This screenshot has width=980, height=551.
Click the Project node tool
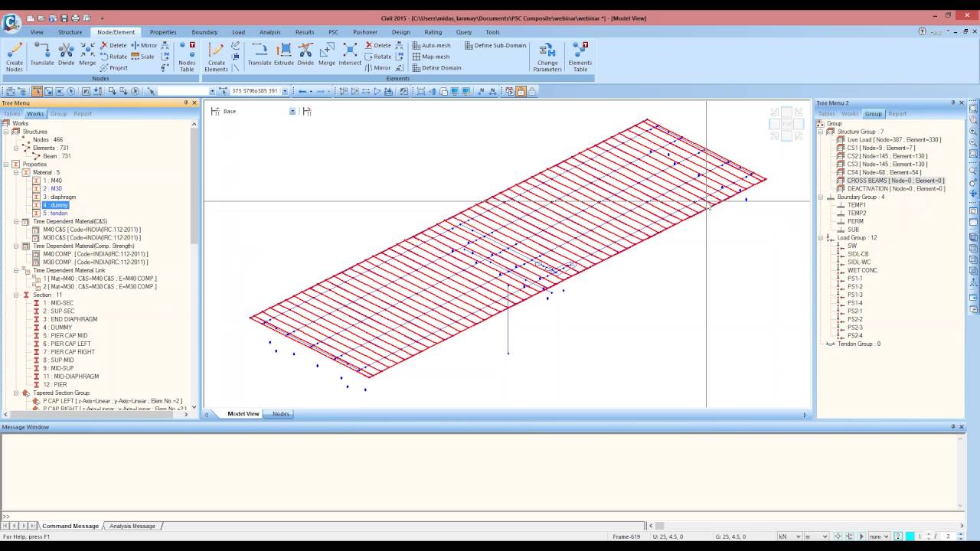114,68
